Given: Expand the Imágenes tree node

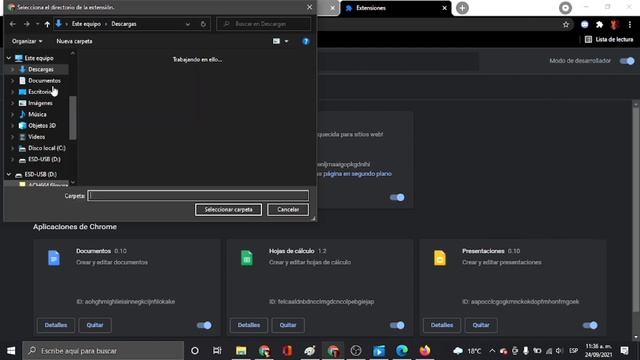Looking at the screenshot, I should coord(12,103).
